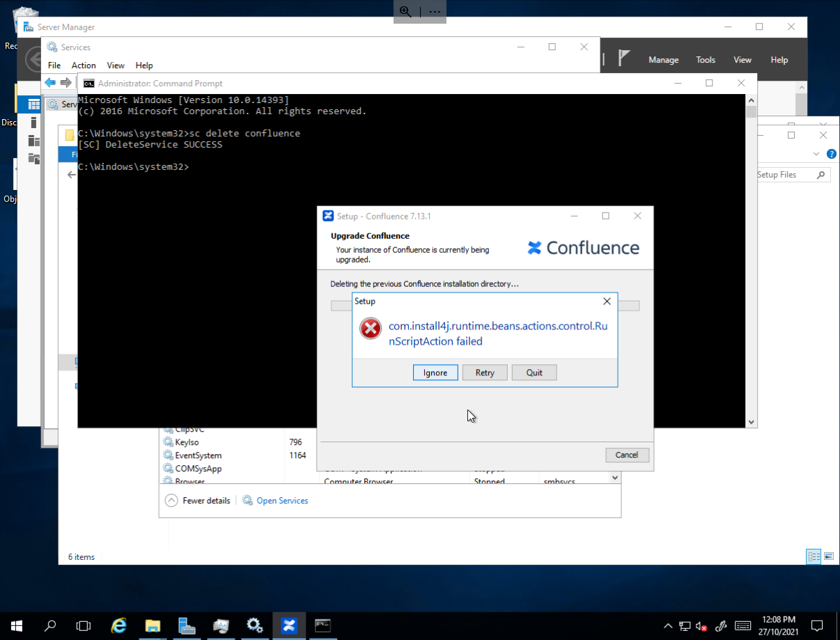The height and width of the screenshot is (640, 840).
Task: Switch to Confluence installer on the taskbar
Action: 288,625
